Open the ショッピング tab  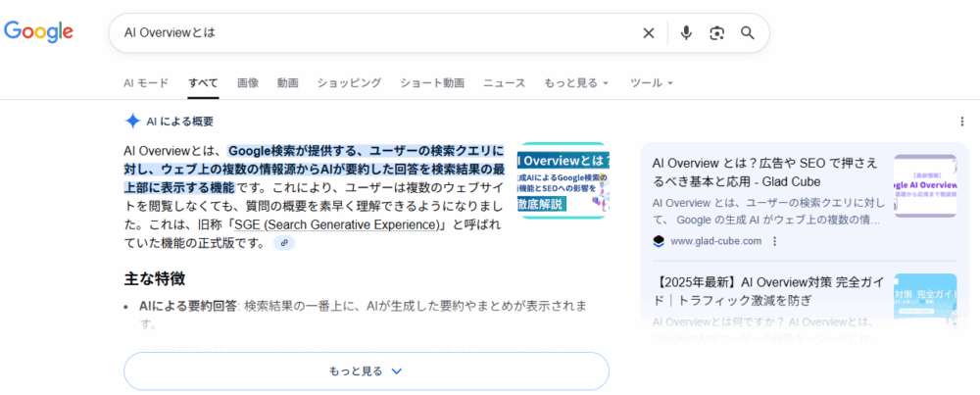(349, 83)
